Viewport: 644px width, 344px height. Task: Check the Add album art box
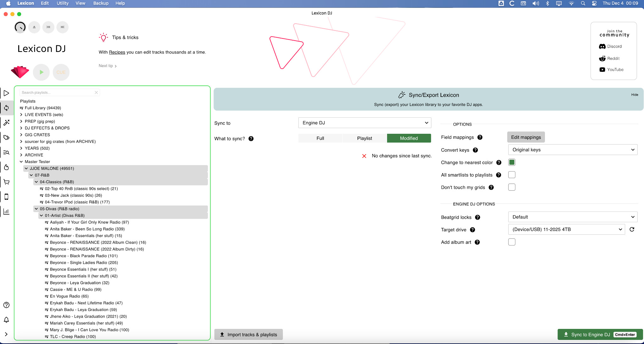click(512, 242)
